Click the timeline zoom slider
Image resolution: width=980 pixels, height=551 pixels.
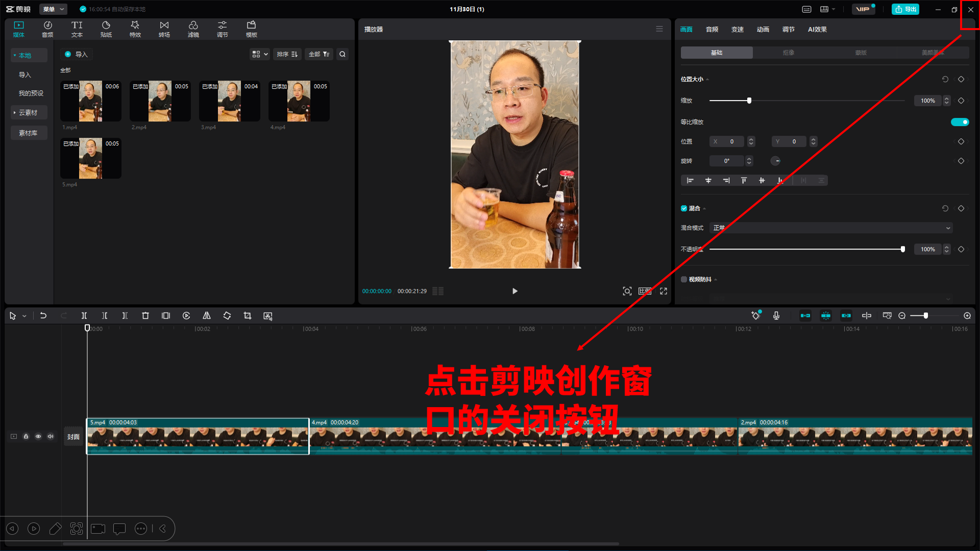pos(934,316)
